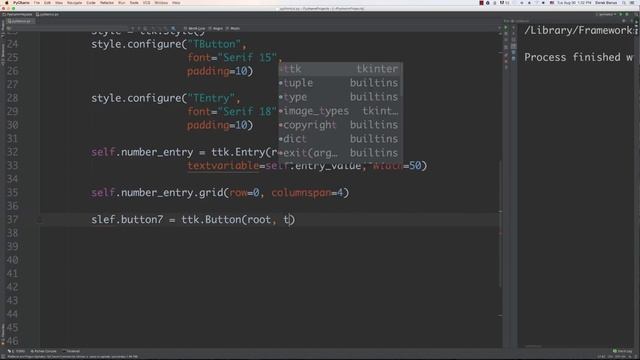This screenshot has width=640, height=360.
Task: Open Run panel settings gear icon
Action: 624,21
